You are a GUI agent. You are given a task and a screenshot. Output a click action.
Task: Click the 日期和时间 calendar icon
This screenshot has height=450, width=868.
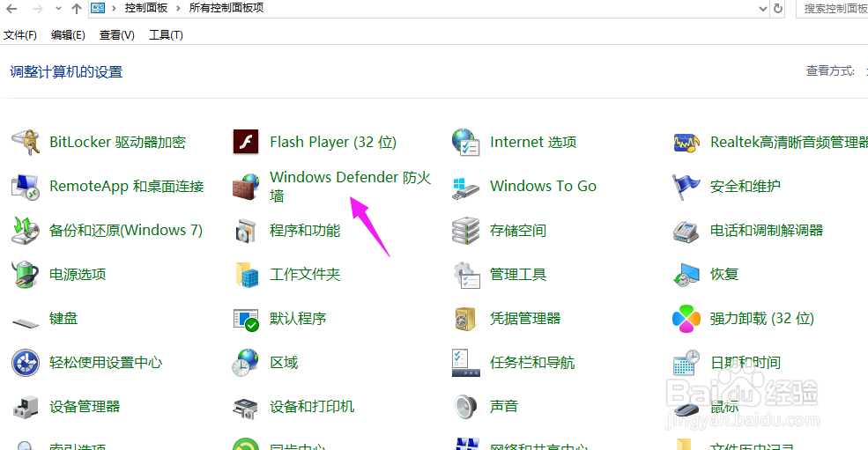(686, 363)
